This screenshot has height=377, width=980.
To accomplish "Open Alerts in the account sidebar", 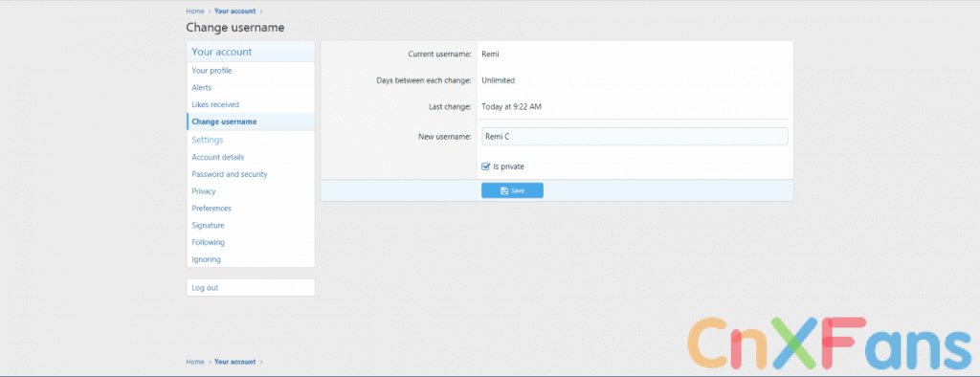I will [x=251, y=87].
